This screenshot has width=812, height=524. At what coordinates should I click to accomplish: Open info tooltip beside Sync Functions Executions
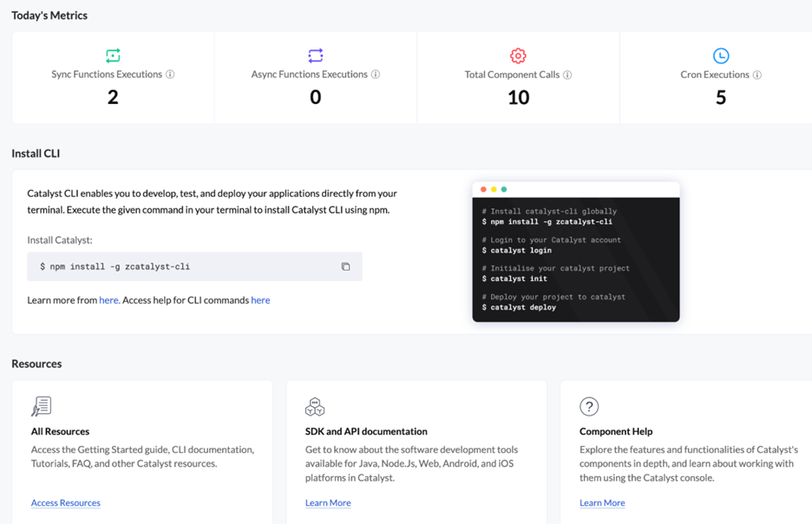[x=170, y=75]
